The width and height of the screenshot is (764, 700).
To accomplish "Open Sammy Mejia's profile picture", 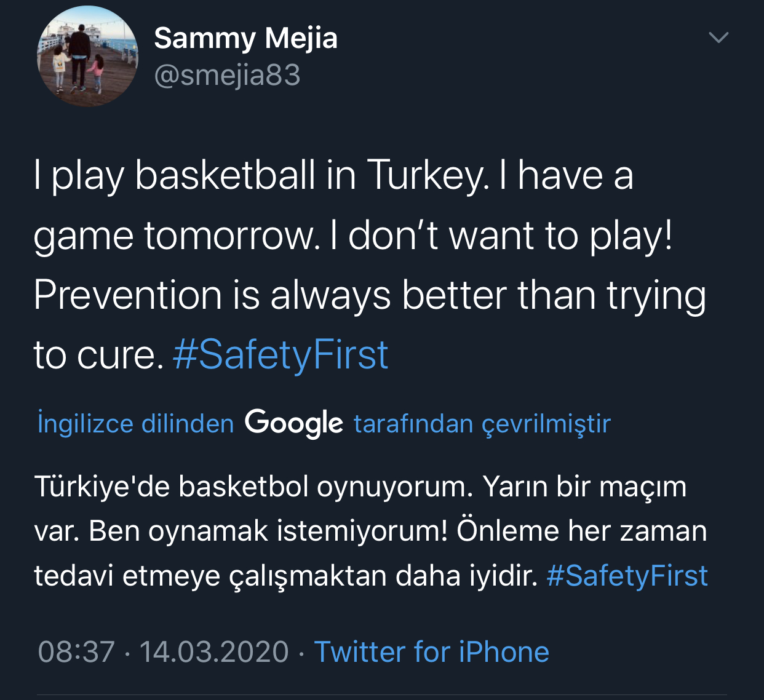I will [x=87, y=57].
